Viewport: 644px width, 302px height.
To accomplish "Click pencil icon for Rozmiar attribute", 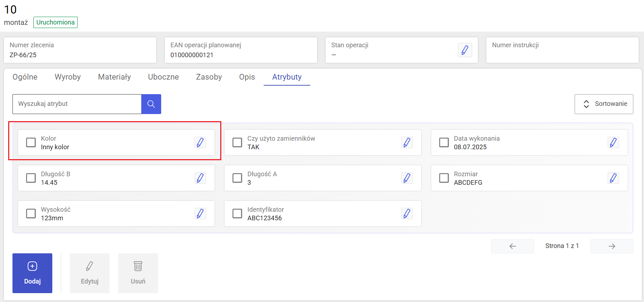I will point(613,178).
